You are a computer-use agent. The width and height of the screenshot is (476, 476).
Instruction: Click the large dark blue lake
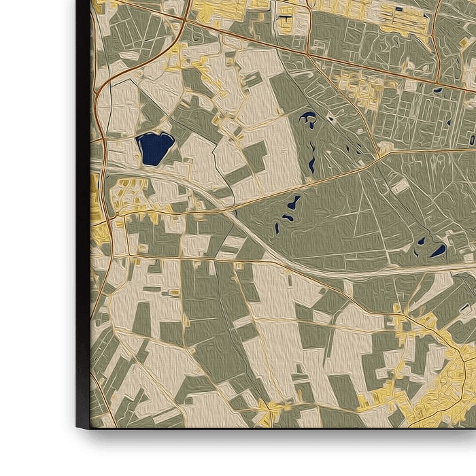pyautogui.click(x=154, y=148)
